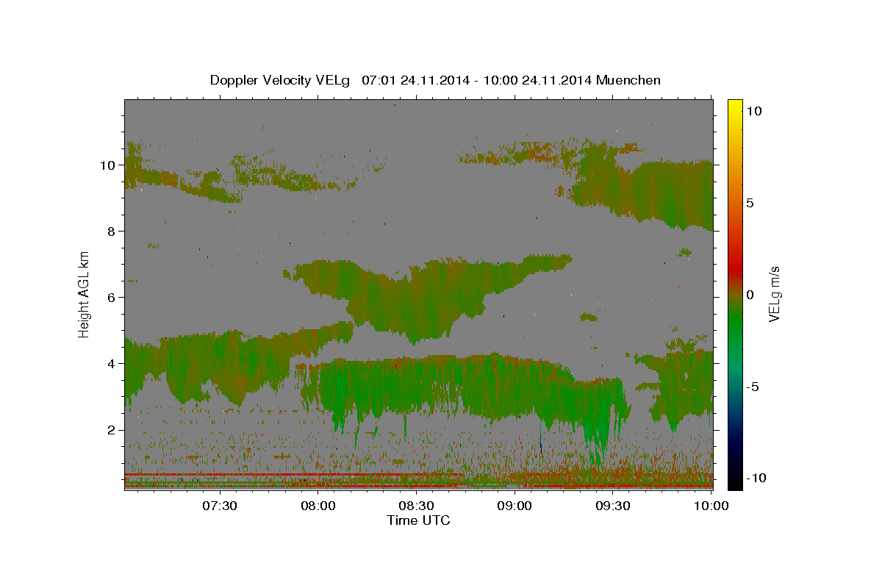This screenshot has height=588, width=882.
Task: Click the height axis label 6
Action: coord(111,298)
